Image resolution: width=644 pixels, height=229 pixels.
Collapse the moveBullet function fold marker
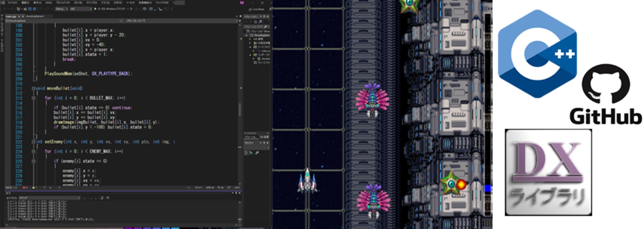34,88
